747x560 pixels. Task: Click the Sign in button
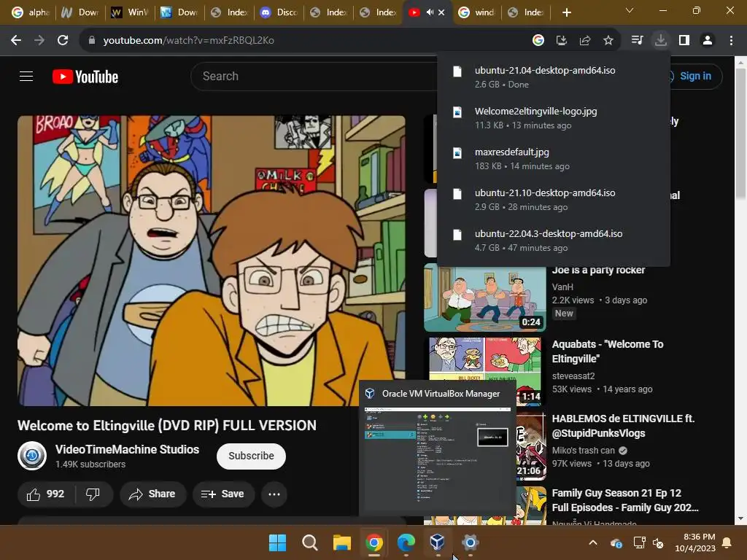(694, 76)
